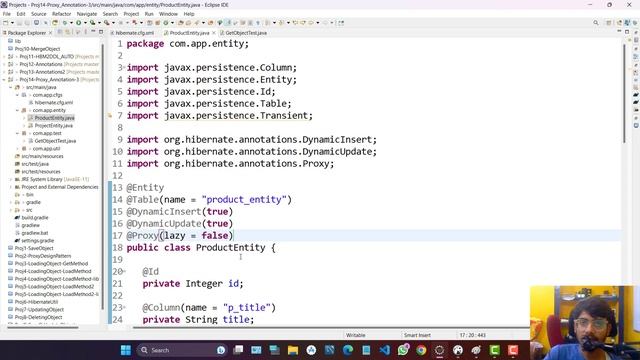Minimize the editor area
The image size is (640, 360).
619,31
